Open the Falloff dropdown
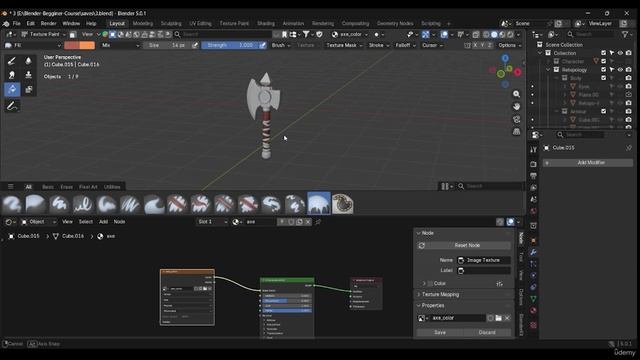Viewport: 640px width, 360px height. (x=406, y=45)
